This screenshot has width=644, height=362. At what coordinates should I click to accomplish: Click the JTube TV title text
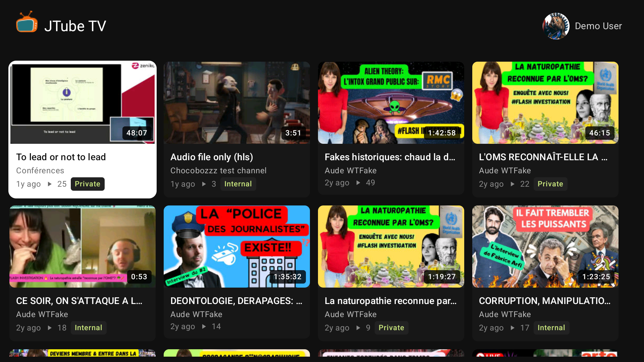75,26
